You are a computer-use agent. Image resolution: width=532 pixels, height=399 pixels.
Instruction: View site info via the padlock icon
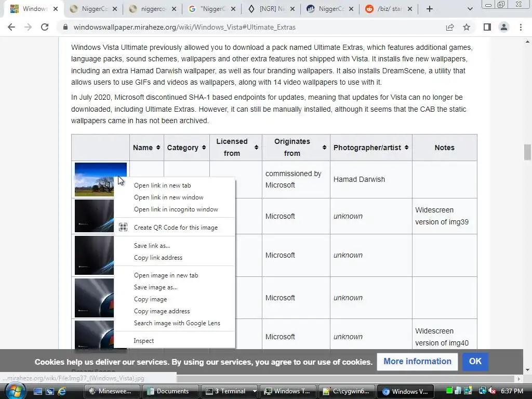pos(65,27)
